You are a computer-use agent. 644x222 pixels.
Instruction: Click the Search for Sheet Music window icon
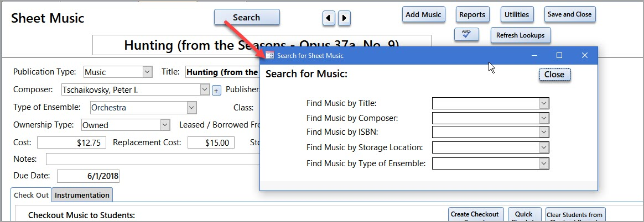click(x=270, y=55)
